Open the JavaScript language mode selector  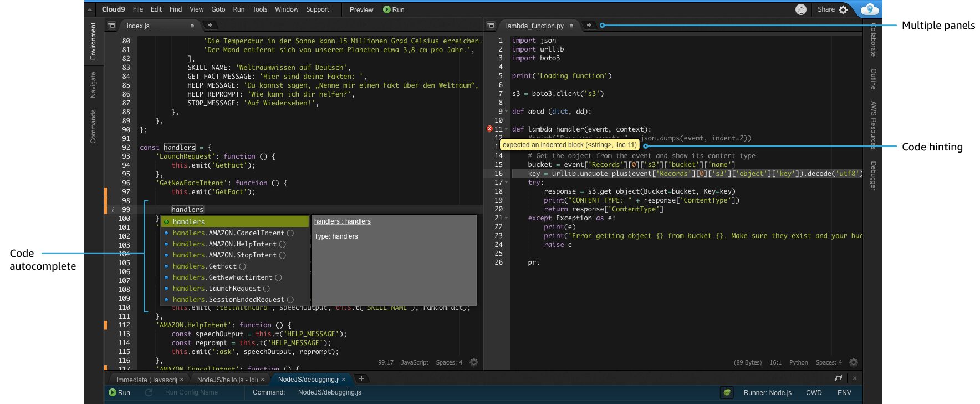(x=415, y=362)
